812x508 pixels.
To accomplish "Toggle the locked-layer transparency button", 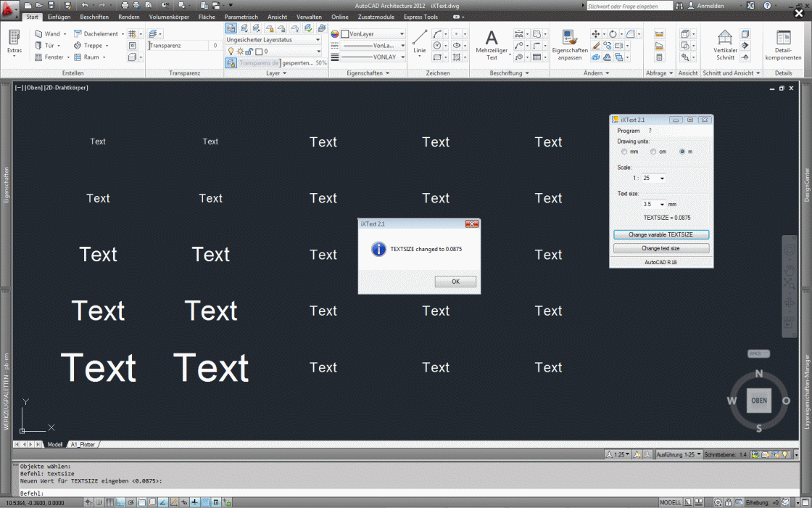I will (x=231, y=62).
